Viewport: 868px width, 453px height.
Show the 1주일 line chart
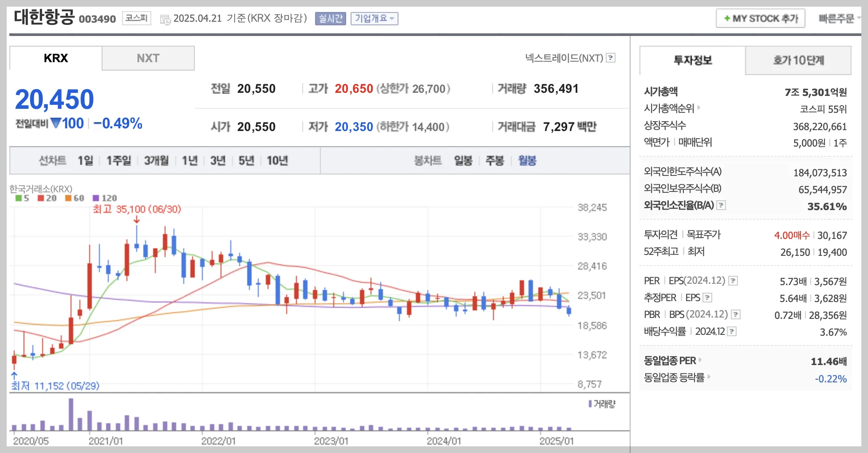point(119,160)
